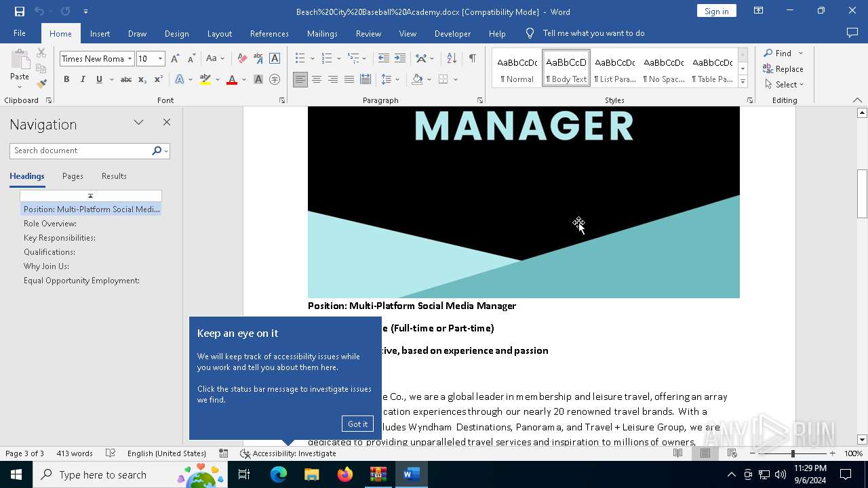Click the Sign in button

click(x=716, y=11)
